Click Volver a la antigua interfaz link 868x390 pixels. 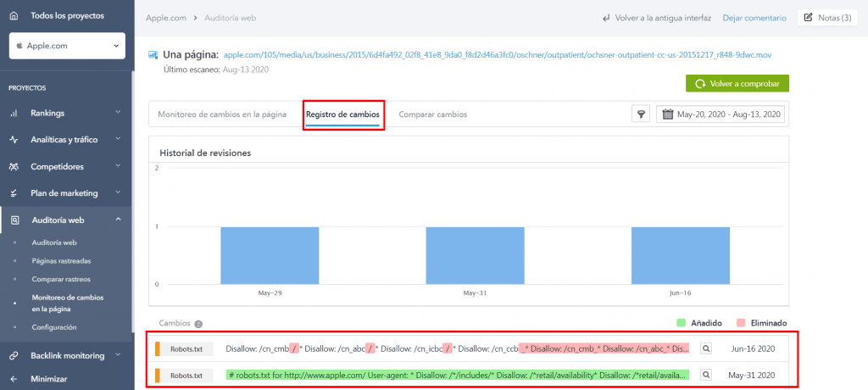click(x=663, y=19)
